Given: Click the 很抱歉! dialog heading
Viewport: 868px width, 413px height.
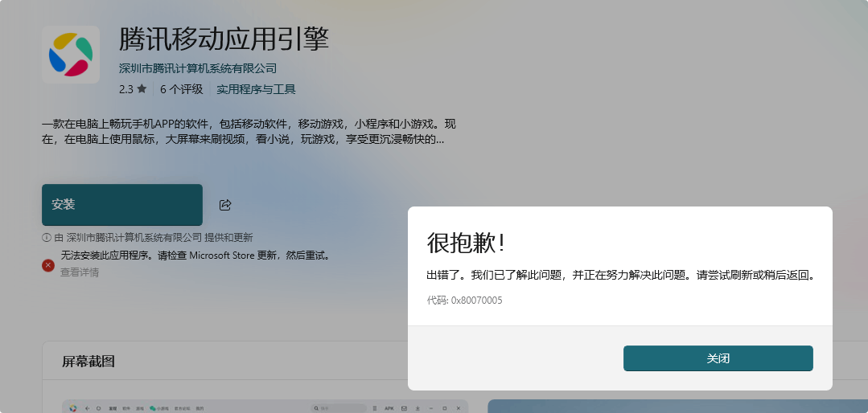Looking at the screenshot, I should (466, 243).
